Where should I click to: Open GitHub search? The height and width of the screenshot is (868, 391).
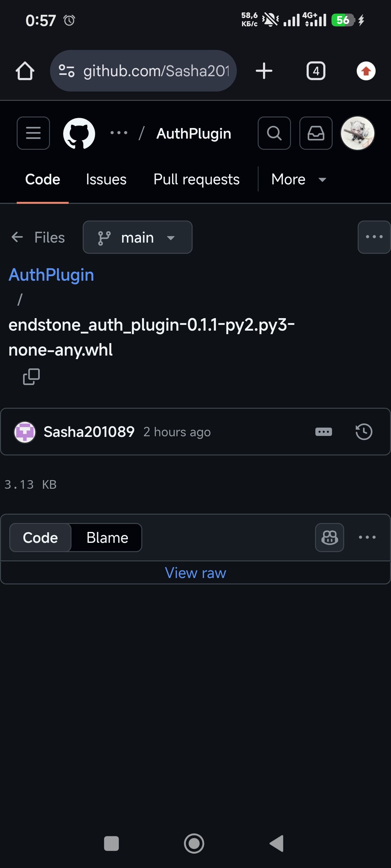click(274, 133)
